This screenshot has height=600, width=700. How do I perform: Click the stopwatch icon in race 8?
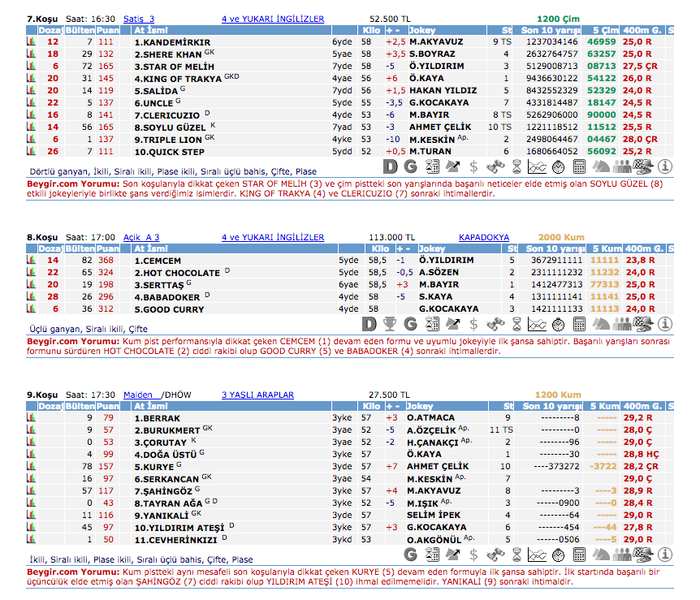coord(559,324)
